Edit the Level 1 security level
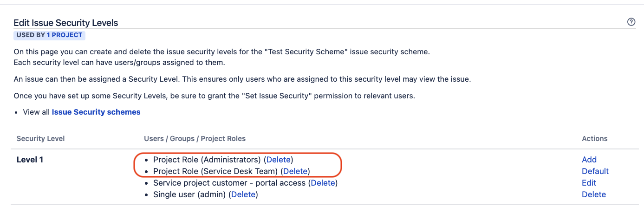644x213 pixels. [x=589, y=183]
